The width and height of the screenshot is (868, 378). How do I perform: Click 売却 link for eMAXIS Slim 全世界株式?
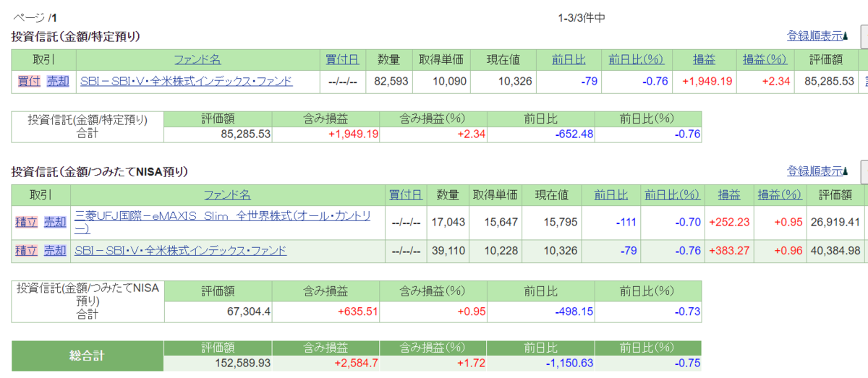(55, 222)
